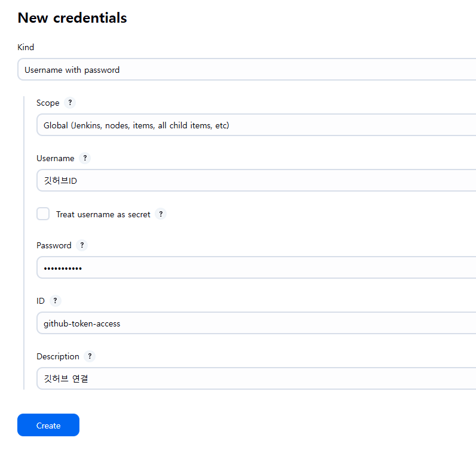Click the 'Password' label text above the field

tap(54, 245)
